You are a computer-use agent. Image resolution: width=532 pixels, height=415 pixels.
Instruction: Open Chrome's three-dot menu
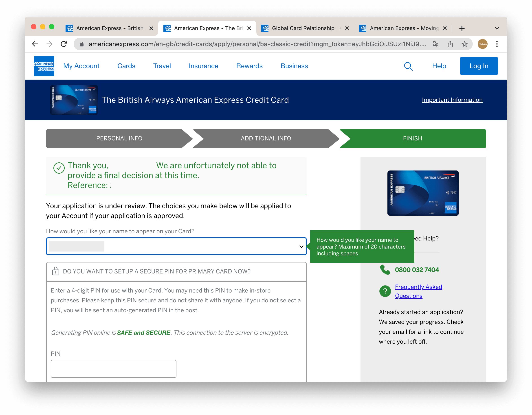[x=497, y=44]
